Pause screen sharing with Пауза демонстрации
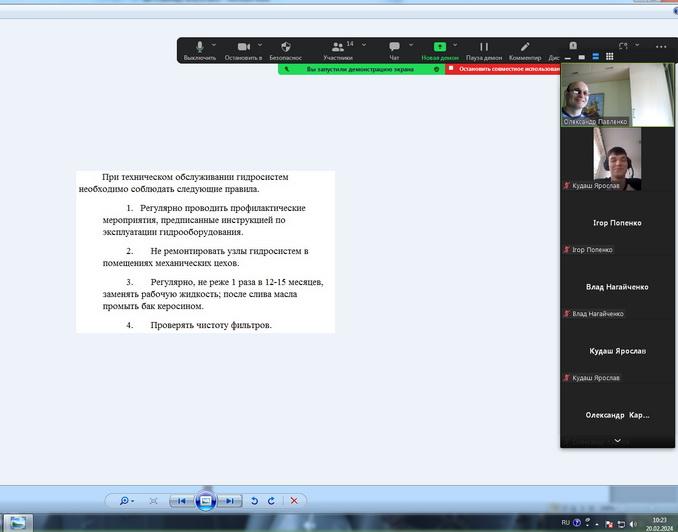678x532 pixels. [484, 48]
